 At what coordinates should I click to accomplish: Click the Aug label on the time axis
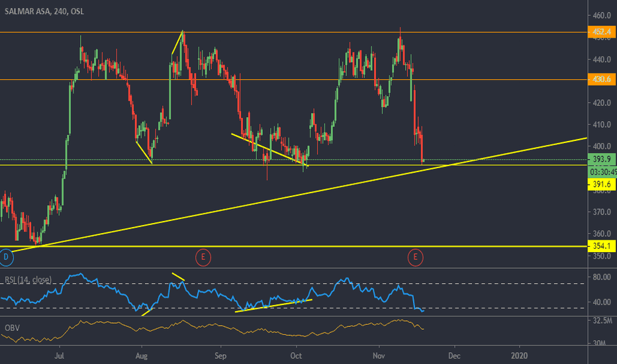tap(141, 356)
